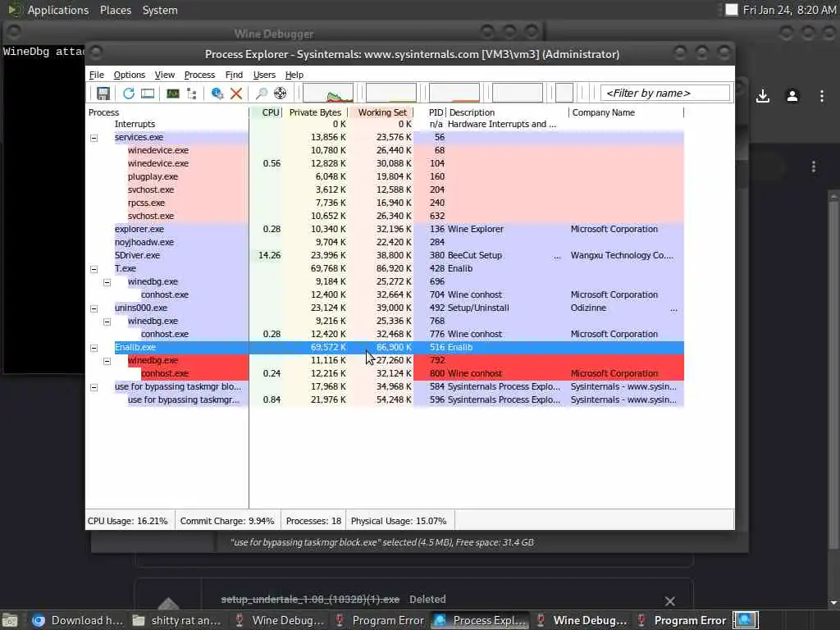Select the rpcss.exe process row

pyautogui.click(x=386, y=203)
